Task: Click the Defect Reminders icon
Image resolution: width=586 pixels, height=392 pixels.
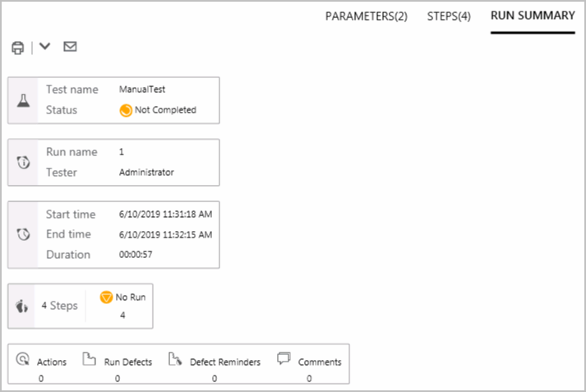Action: pos(174,359)
